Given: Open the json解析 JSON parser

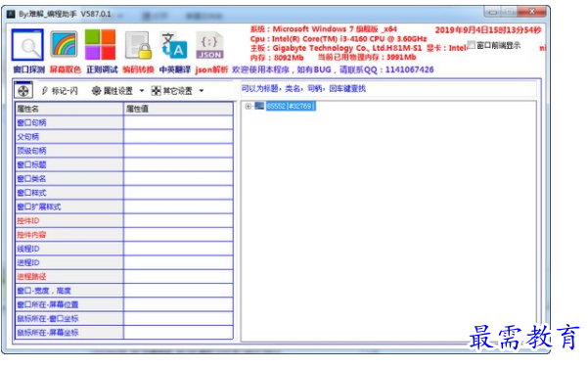Looking at the screenshot, I should [x=209, y=45].
